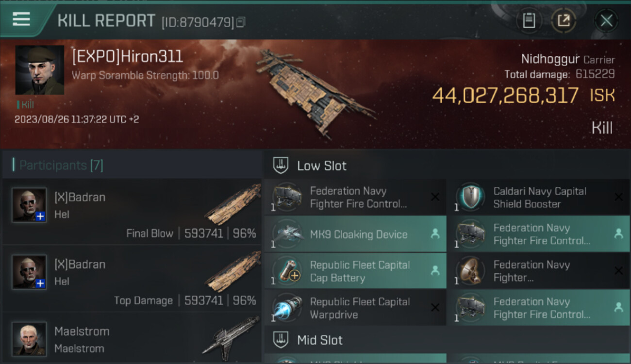Share the kill report using the export icon
This screenshot has width=631, height=364.
pos(564,20)
